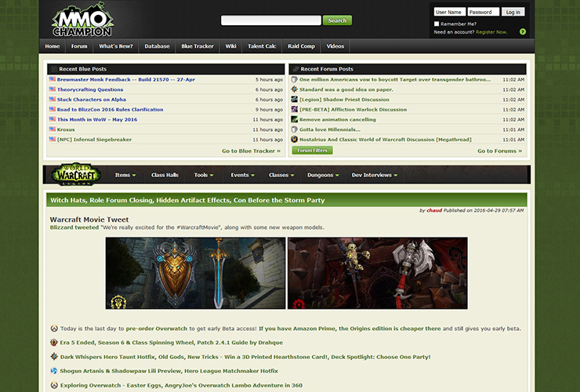The image size is (580, 392).
Task: Open Shadow Priest Discussion forum thread
Action: (344, 100)
